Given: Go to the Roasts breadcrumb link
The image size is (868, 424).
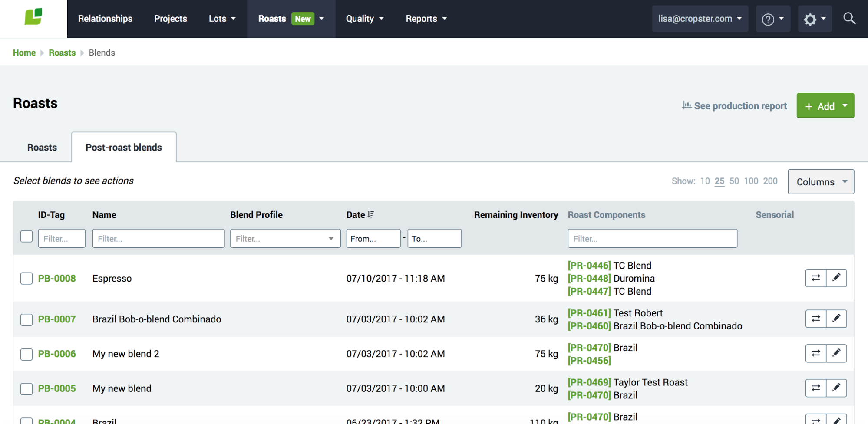Looking at the screenshot, I should tap(62, 53).
